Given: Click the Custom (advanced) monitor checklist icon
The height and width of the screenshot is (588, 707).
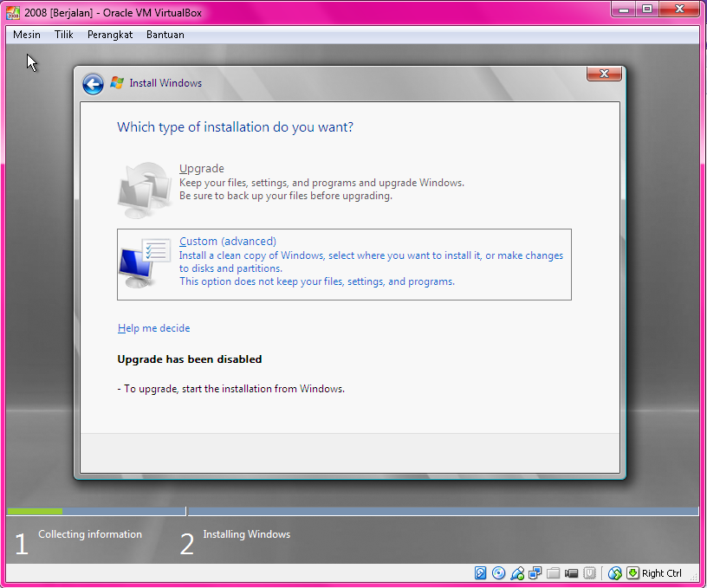Looking at the screenshot, I should click(145, 263).
